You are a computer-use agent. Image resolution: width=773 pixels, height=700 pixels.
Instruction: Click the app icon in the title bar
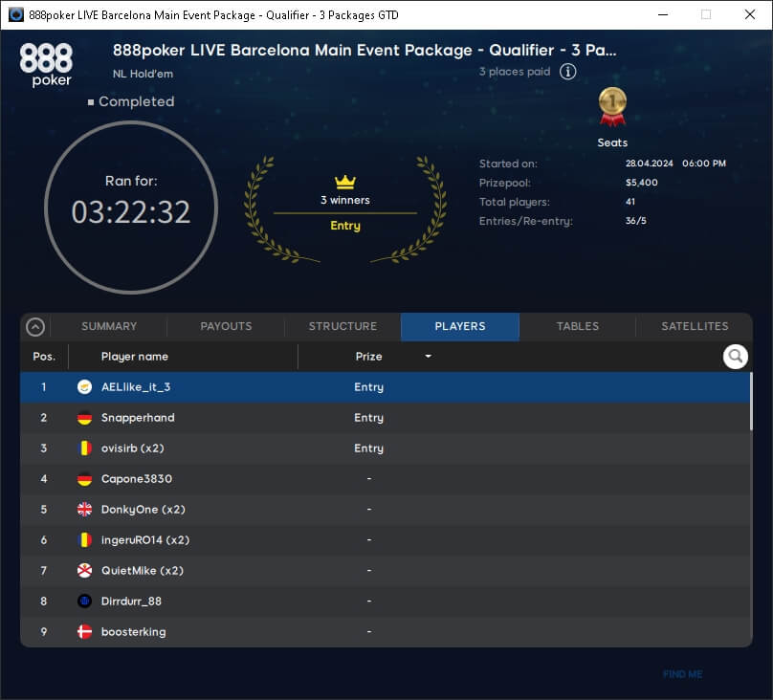click(16, 14)
